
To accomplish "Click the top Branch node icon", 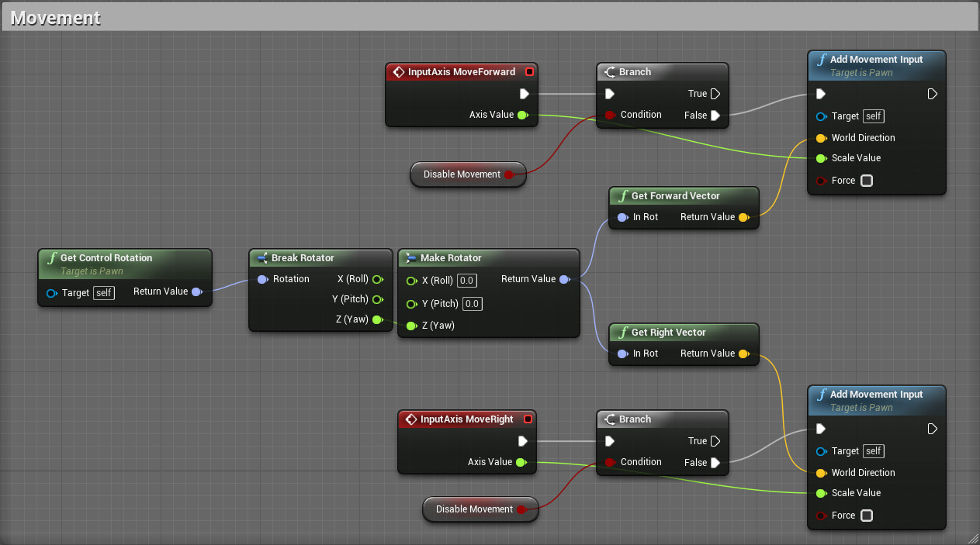I will pyautogui.click(x=609, y=72).
